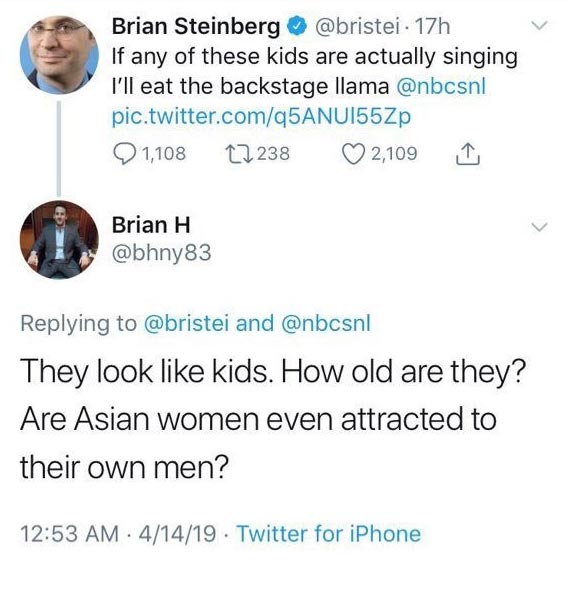Viewport: 577px width, 594px height.
Task: Click the @bristei handle beside the name
Action: 357,27
